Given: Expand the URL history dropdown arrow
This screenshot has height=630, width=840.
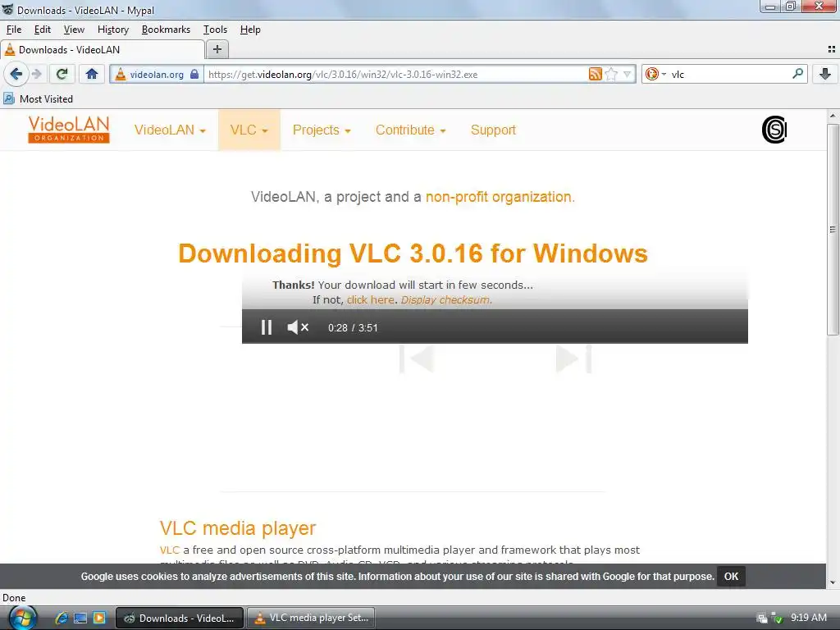Looking at the screenshot, I should coord(627,74).
